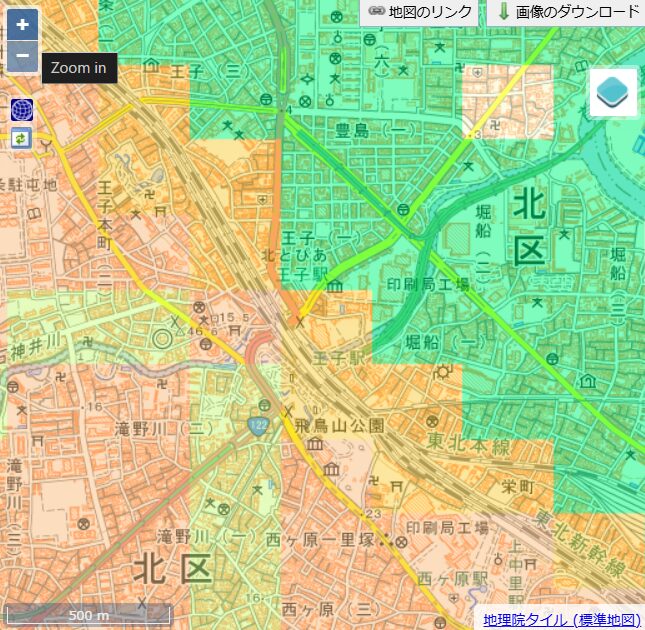Click the route 122 shield marker

click(258, 426)
